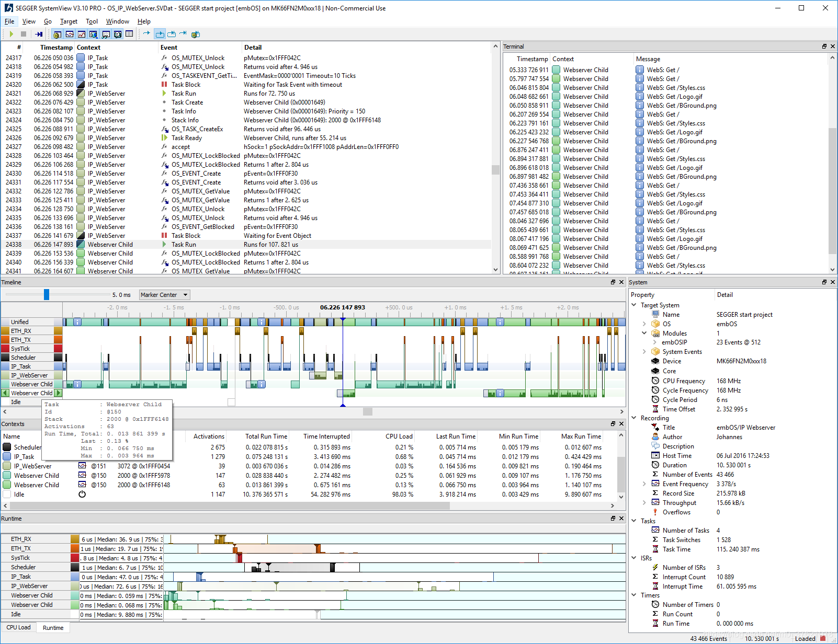Click the power icon in Idle context row

[x=82, y=494]
